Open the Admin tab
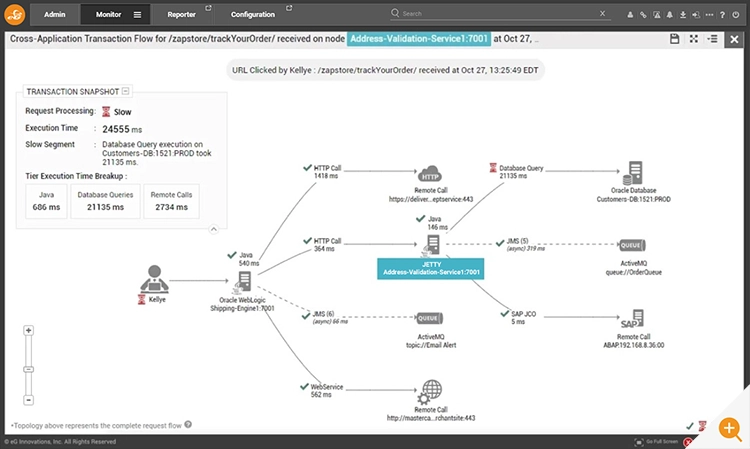 55,14
